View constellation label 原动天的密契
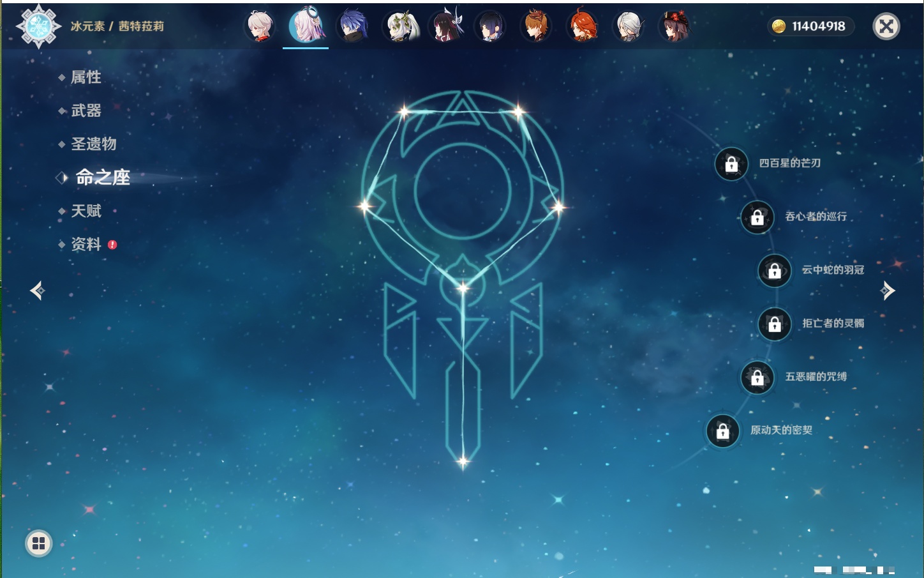The width and height of the screenshot is (924, 578). pyautogui.click(x=782, y=430)
